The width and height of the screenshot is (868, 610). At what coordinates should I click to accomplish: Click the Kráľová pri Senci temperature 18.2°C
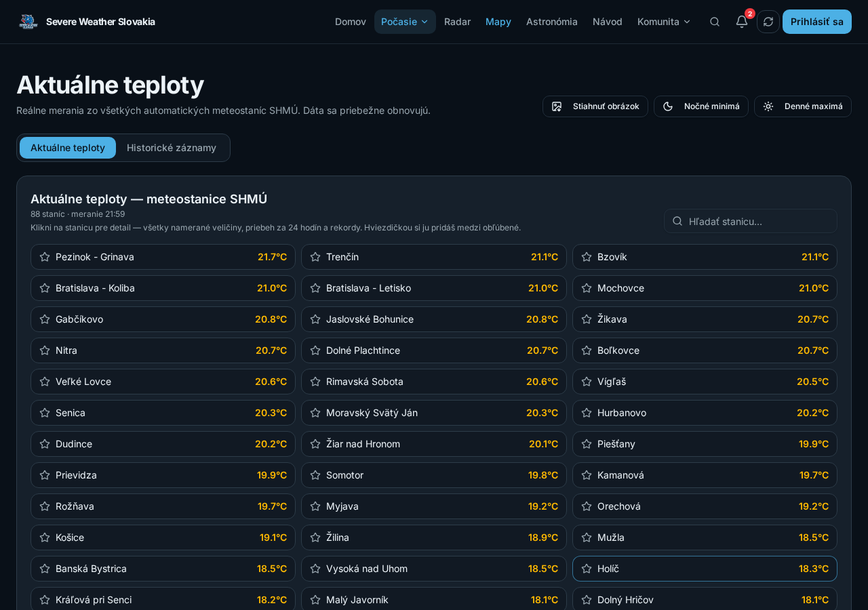click(272, 600)
